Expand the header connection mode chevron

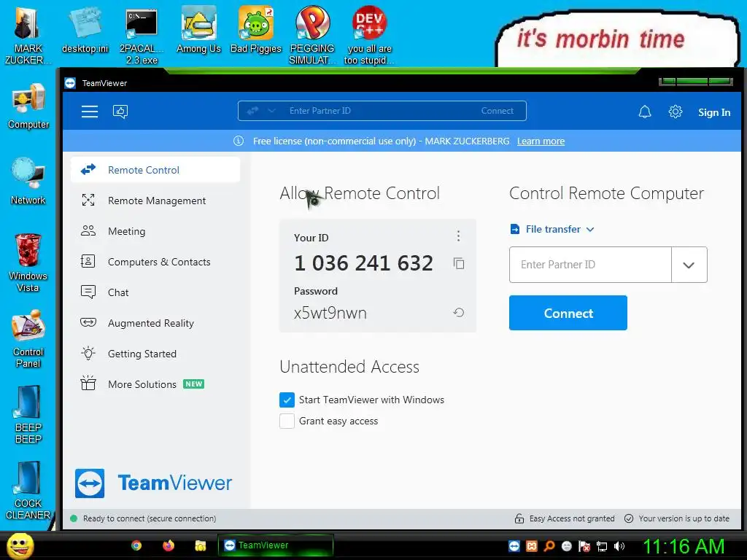click(x=271, y=111)
